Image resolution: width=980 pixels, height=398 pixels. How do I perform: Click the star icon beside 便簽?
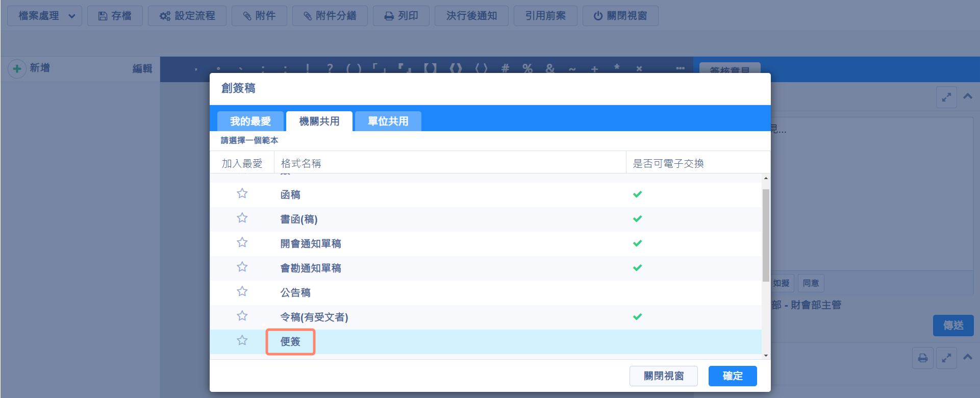242,341
